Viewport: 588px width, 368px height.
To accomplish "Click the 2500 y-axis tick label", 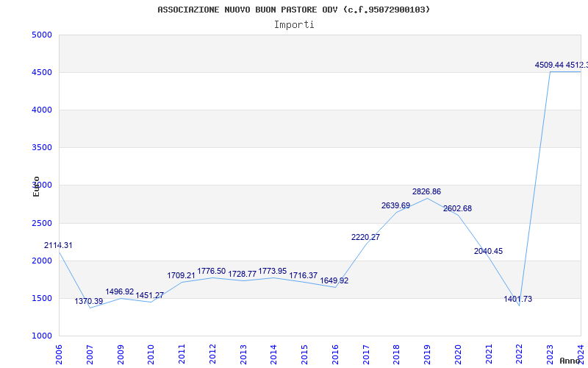I will click(42, 224).
